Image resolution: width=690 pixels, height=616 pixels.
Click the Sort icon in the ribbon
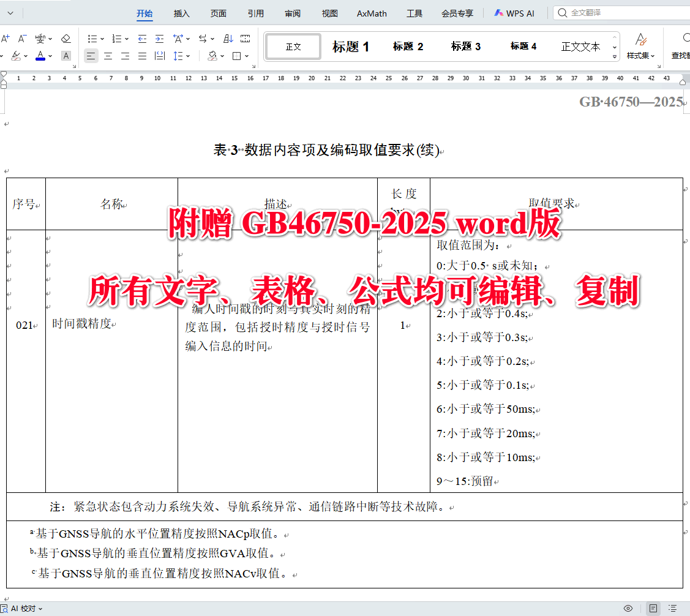pos(228,38)
